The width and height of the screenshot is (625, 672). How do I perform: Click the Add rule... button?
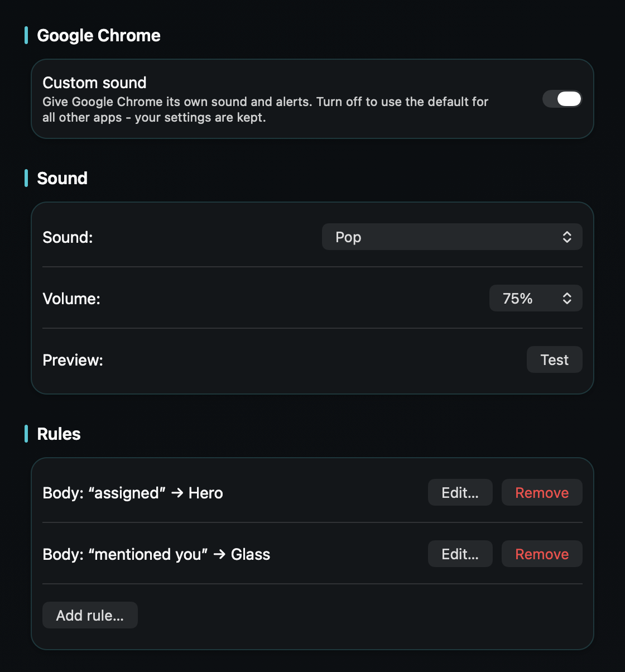[x=90, y=616]
